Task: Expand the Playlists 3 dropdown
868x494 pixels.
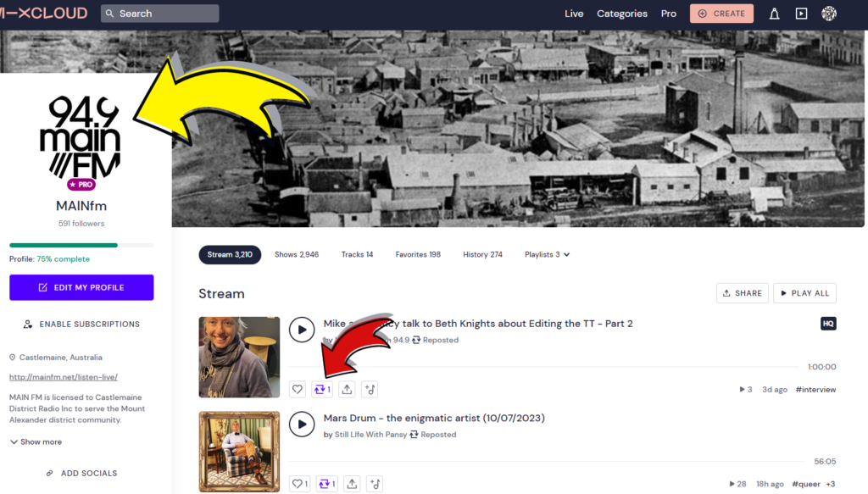Action: [x=547, y=254]
